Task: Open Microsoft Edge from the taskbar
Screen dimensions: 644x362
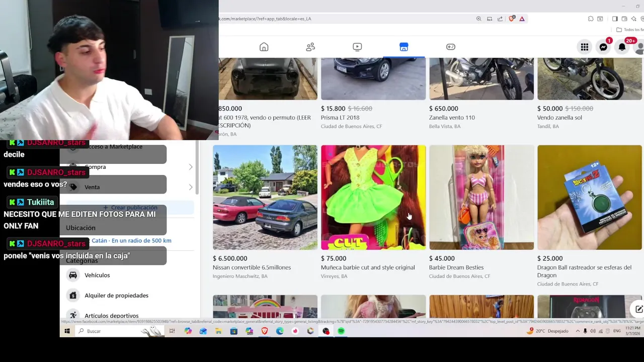Action: [x=280, y=331]
